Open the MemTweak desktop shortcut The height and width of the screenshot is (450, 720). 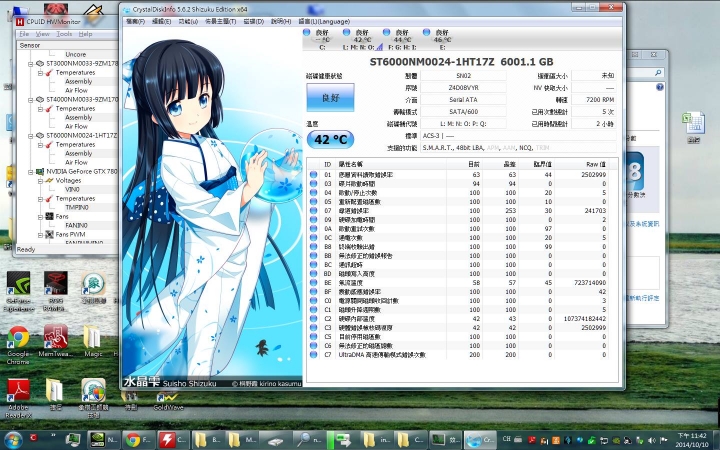56,341
